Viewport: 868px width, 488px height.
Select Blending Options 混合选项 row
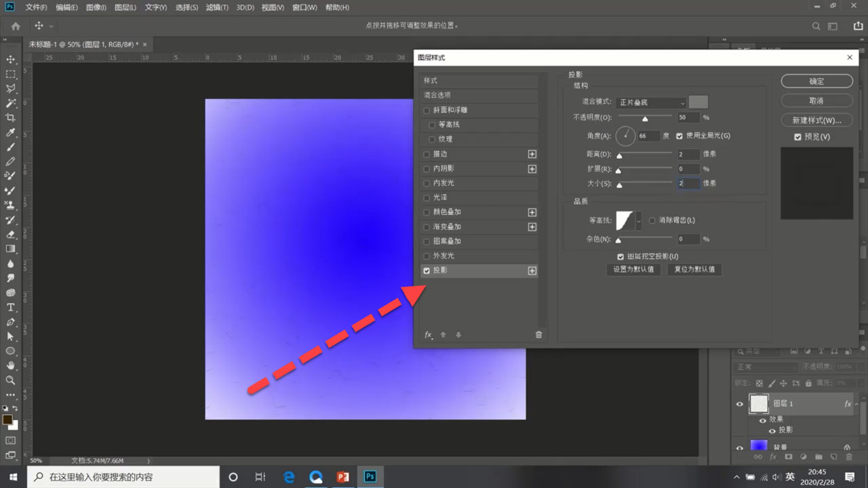point(479,96)
